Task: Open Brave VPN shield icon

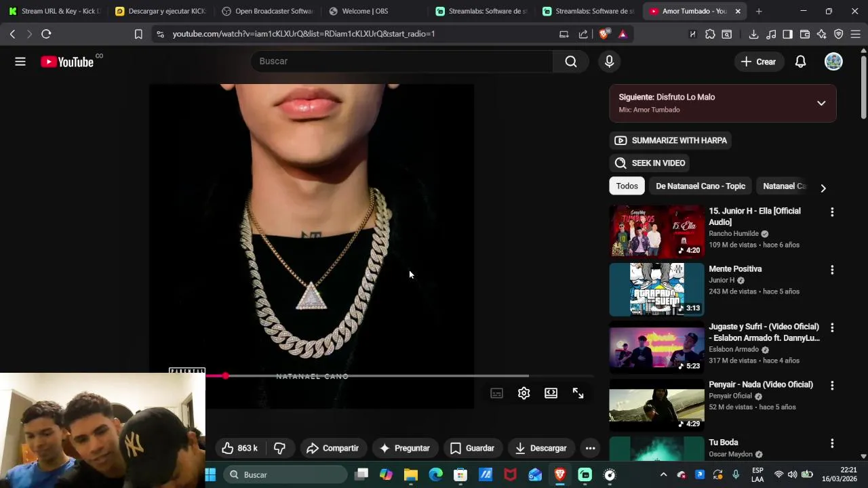Action: point(839,34)
